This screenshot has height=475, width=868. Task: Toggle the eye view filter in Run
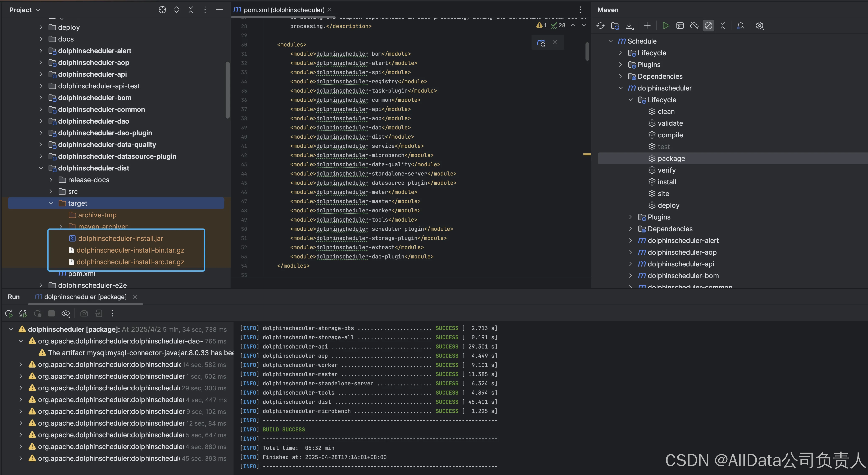coord(66,313)
